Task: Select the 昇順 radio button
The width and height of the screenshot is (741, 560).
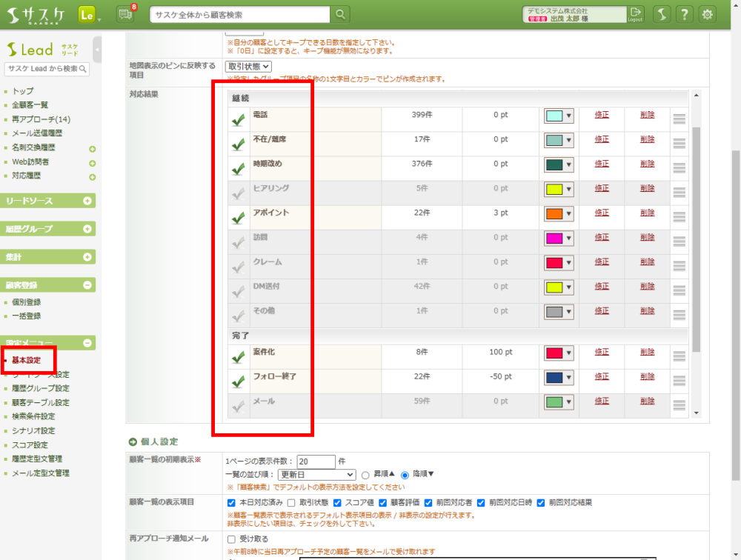Action: coord(365,475)
